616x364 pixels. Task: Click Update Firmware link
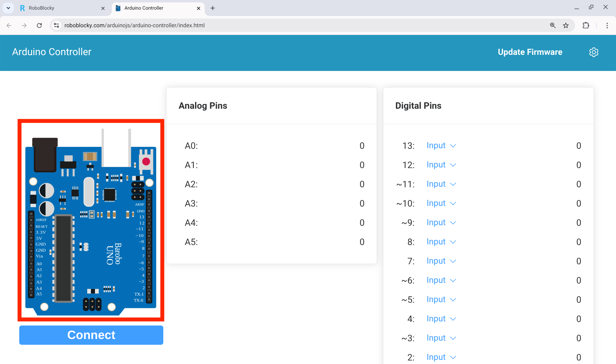point(530,52)
